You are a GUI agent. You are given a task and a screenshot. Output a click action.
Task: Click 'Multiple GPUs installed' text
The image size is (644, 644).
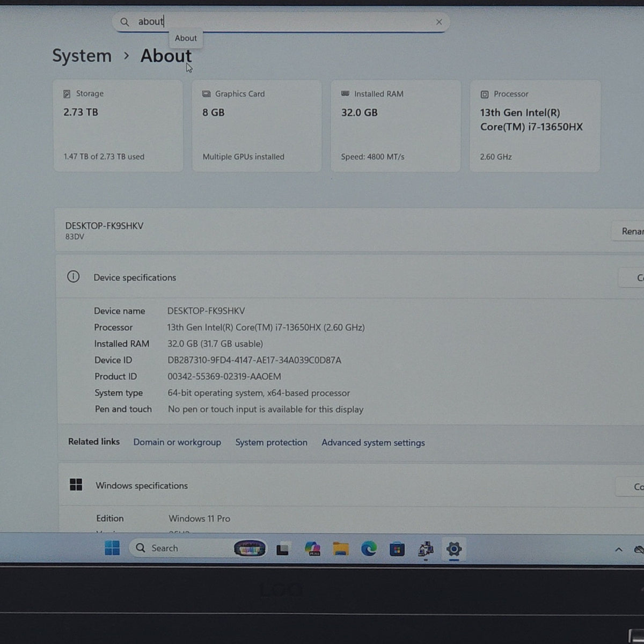coord(243,157)
